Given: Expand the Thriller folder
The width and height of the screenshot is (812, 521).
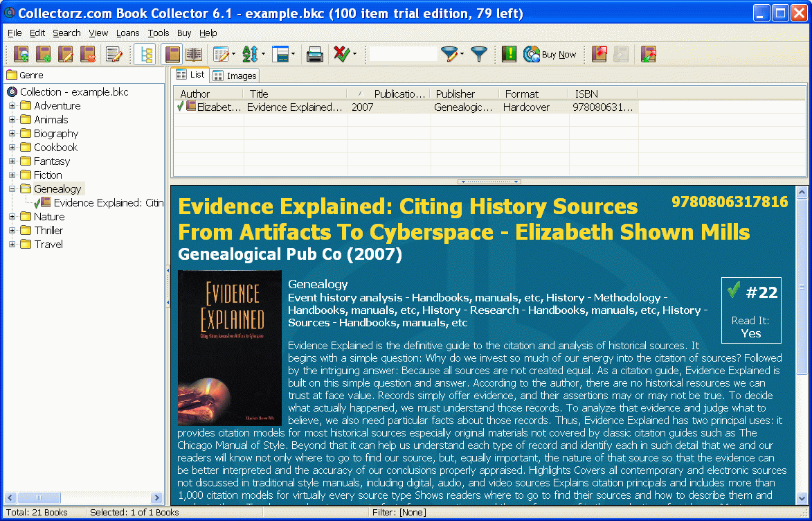Looking at the screenshot, I should coord(12,231).
